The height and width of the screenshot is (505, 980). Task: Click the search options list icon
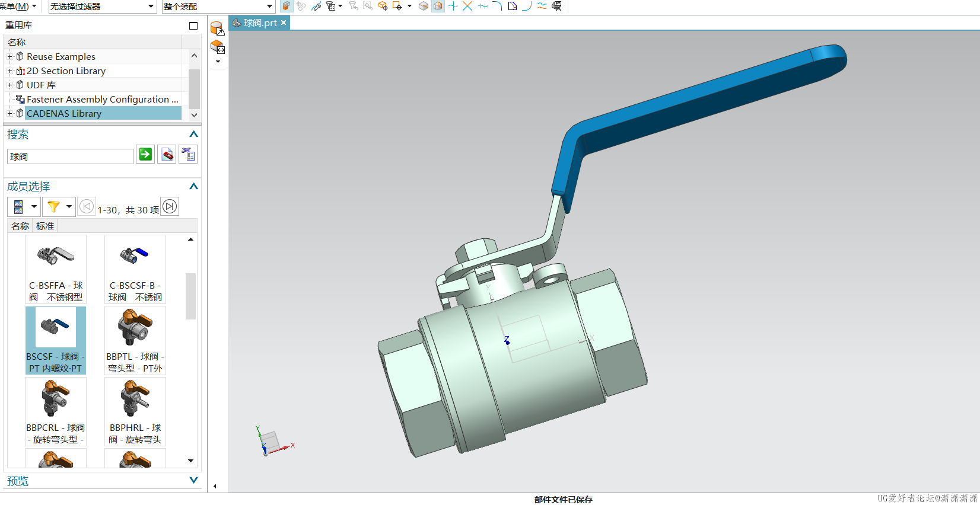tap(189, 155)
